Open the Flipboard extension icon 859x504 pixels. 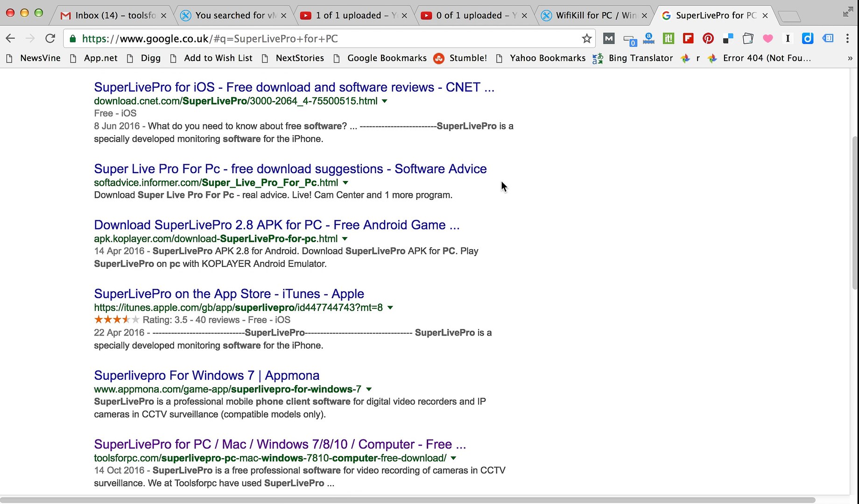pos(688,39)
